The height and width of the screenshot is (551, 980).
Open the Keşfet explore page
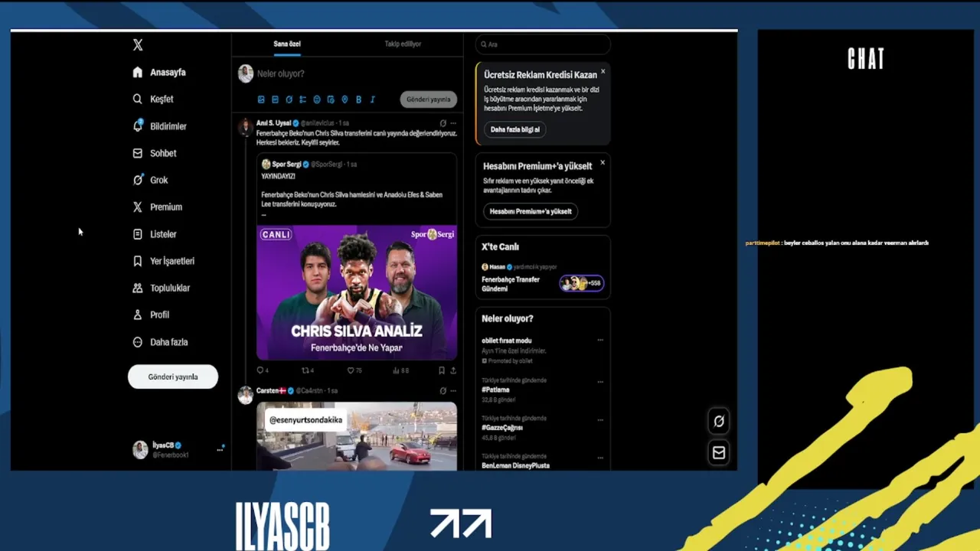(x=153, y=99)
